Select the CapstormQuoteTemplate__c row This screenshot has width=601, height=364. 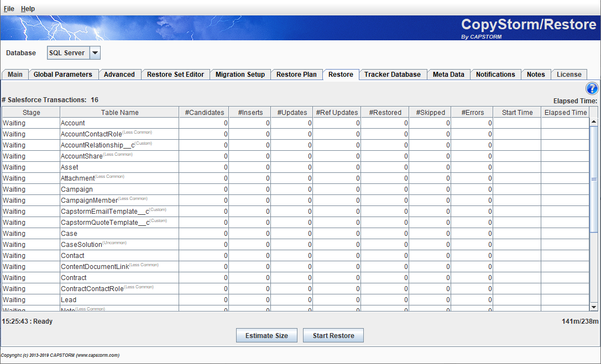295,223
